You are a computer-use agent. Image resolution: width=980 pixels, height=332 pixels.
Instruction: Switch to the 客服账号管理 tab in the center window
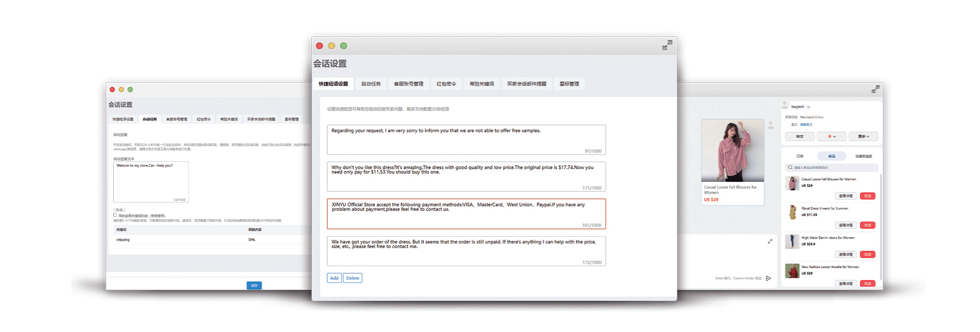tap(408, 84)
